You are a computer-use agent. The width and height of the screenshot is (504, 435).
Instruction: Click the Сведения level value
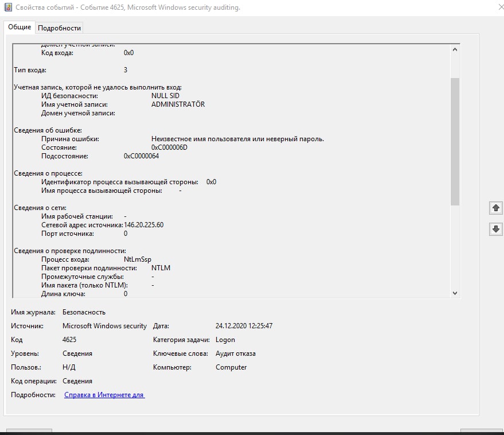(77, 354)
